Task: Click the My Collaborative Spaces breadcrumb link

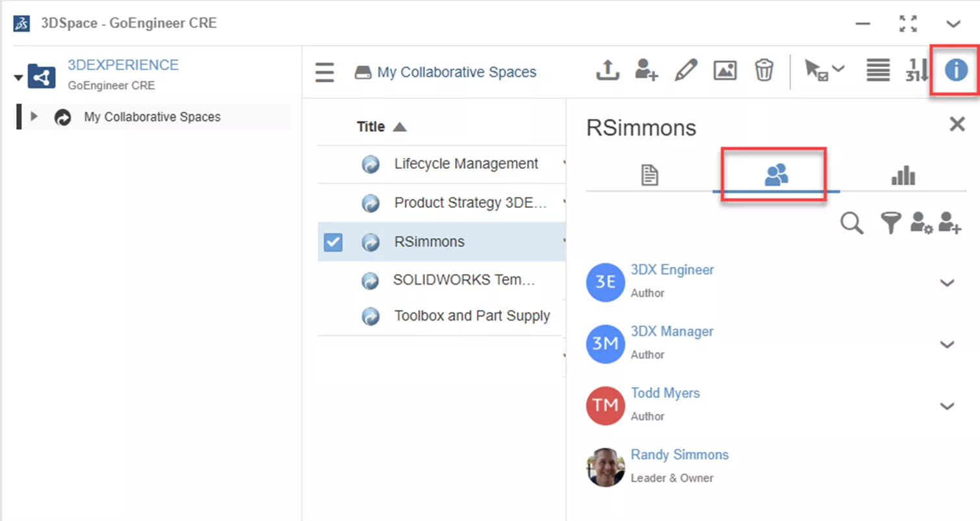Action: 456,72
